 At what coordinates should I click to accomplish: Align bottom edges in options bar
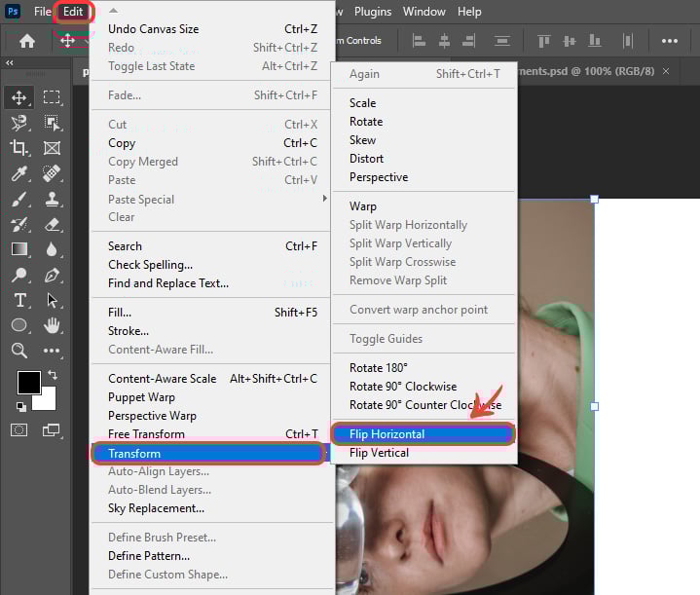(594, 41)
